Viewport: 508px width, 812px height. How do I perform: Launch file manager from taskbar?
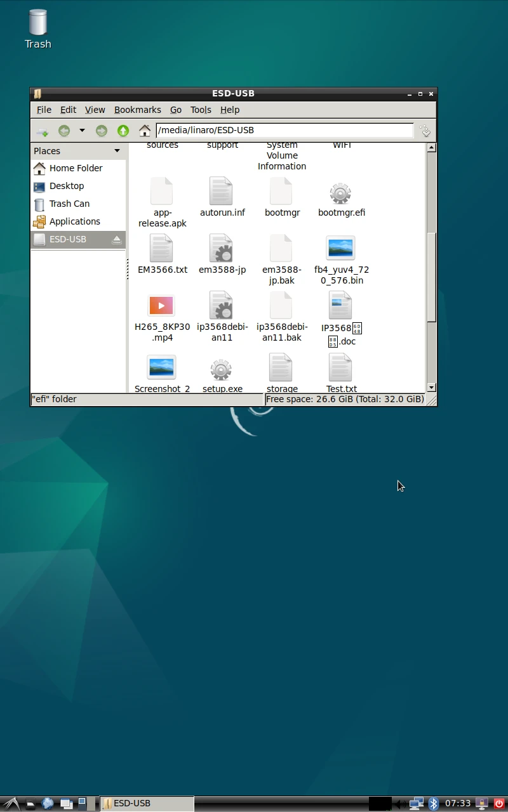30,804
